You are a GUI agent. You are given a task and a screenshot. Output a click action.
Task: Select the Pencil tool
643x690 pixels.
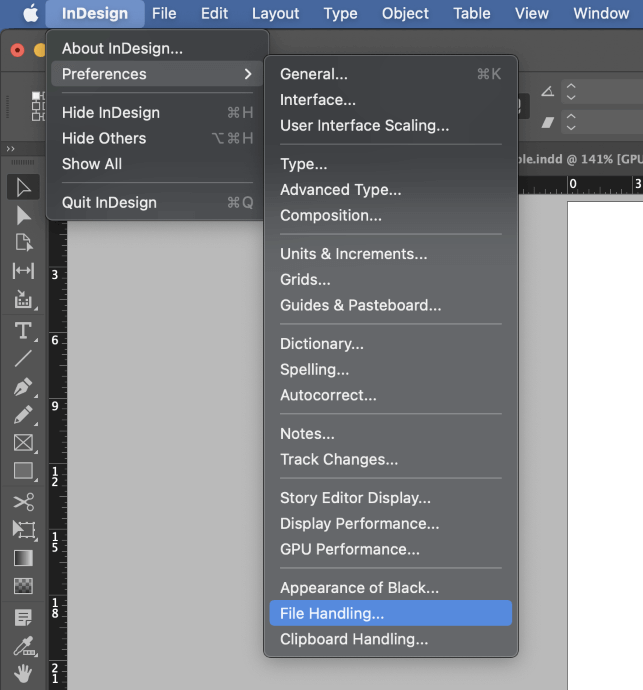23,415
